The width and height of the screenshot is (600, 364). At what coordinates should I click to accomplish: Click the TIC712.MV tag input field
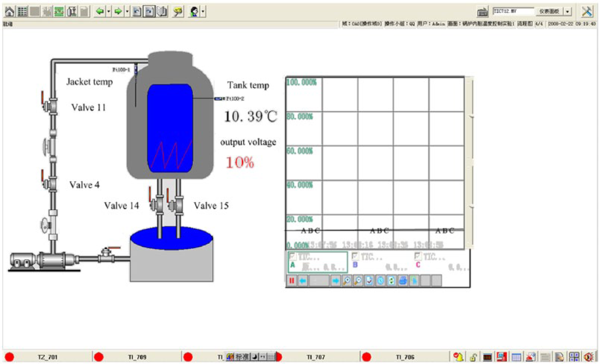[x=513, y=11]
